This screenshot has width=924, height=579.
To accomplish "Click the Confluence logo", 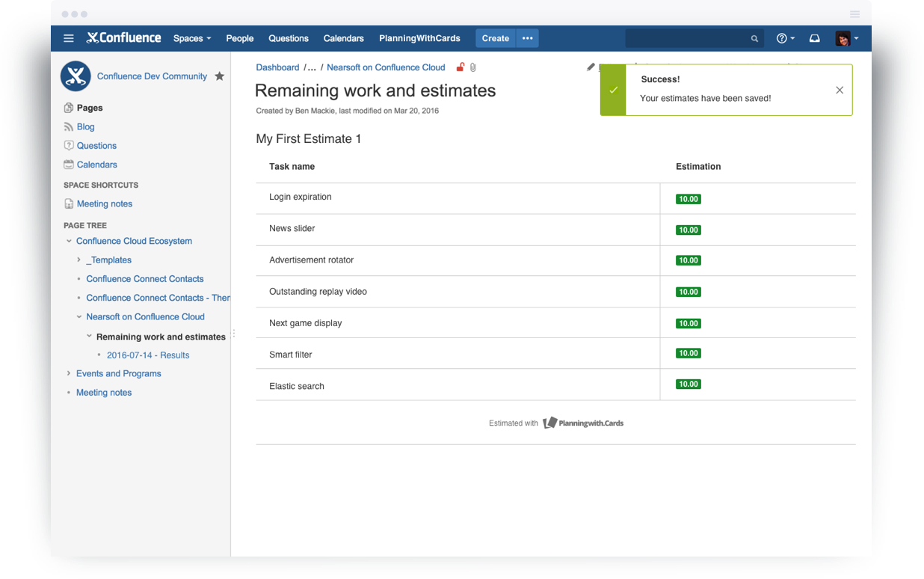I will tap(123, 38).
